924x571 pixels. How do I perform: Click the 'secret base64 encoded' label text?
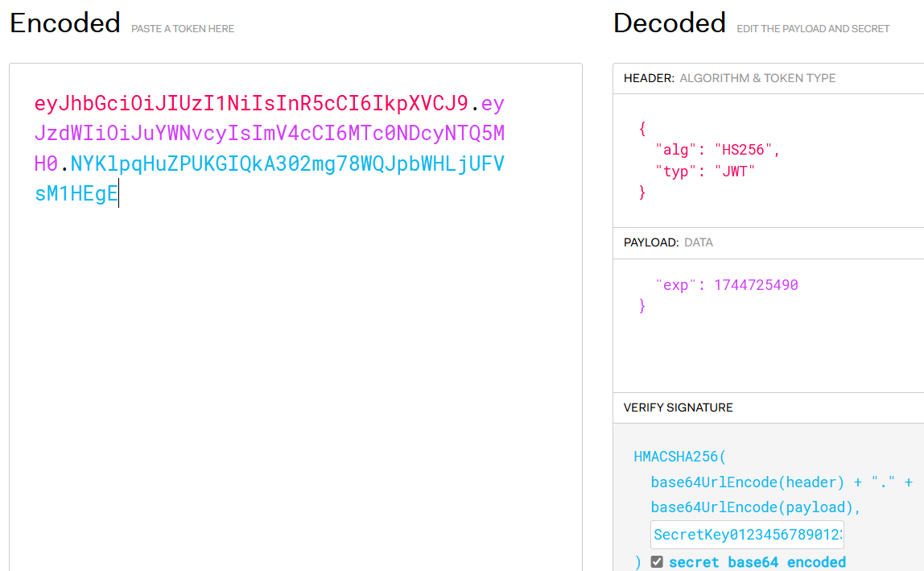757,562
